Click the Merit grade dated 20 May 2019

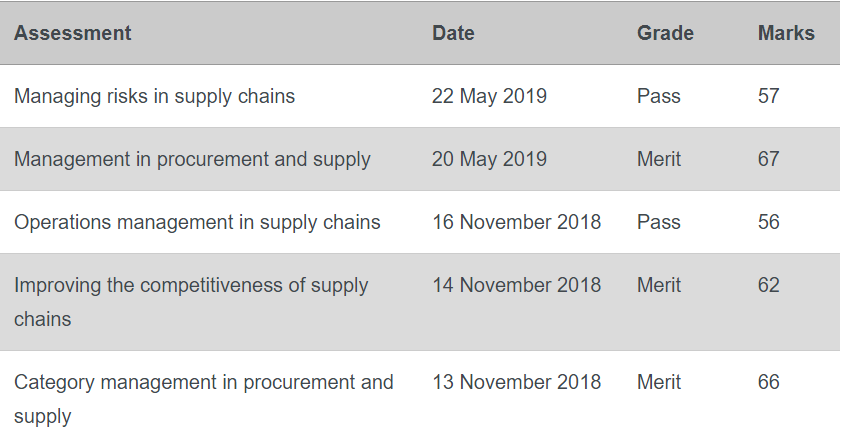[x=659, y=159]
